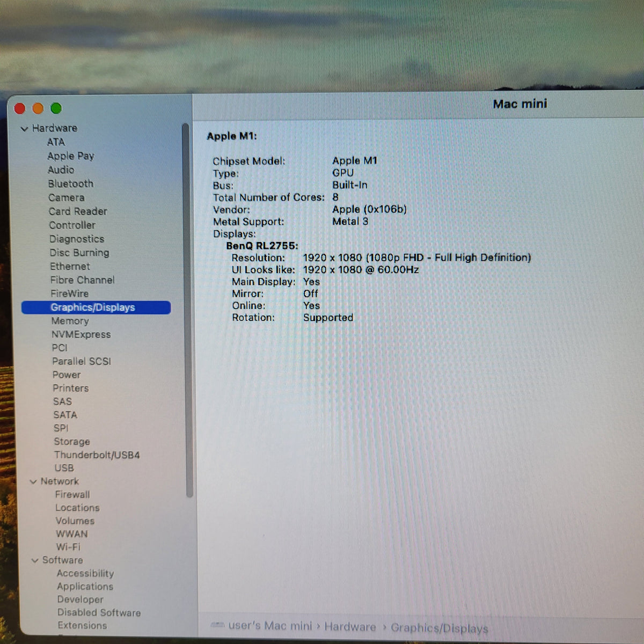Click the green zoom window button

click(x=56, y=108)
